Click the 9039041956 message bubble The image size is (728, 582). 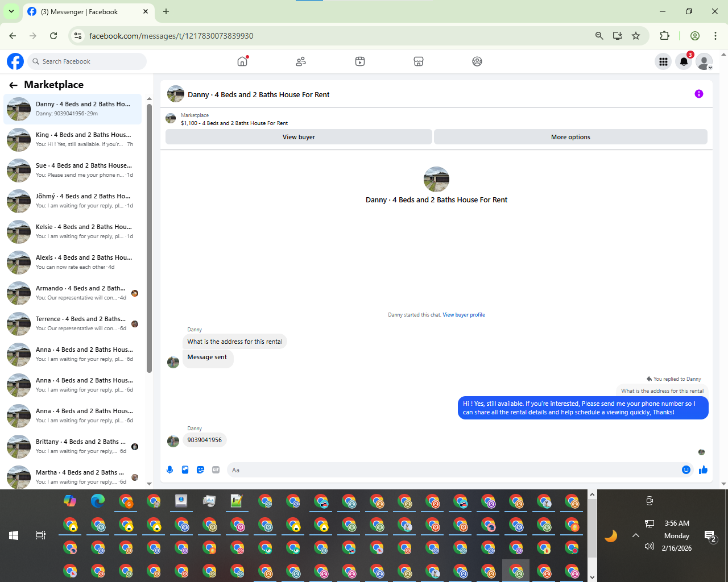click(x=205, y=440)
